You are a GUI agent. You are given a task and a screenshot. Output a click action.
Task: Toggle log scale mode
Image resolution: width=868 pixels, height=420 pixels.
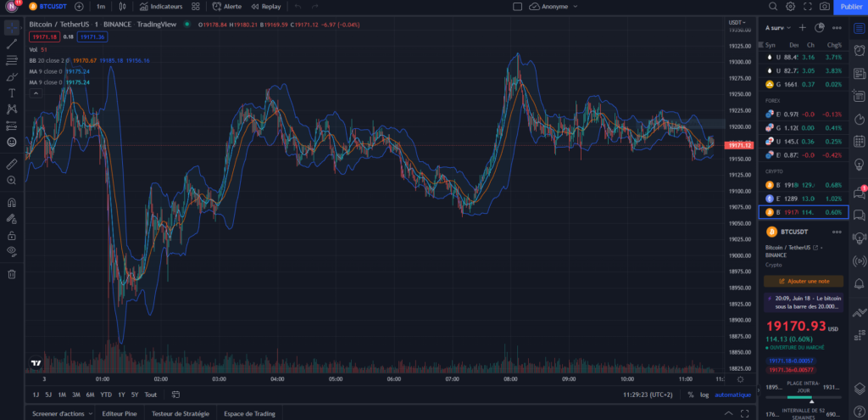click(704, 395)
